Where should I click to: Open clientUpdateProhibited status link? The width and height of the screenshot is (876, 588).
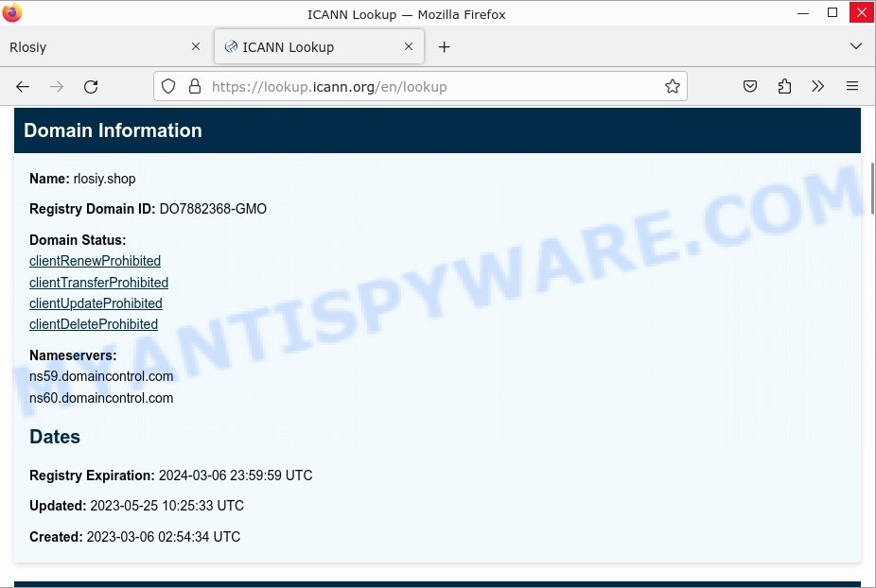[96, 303]
